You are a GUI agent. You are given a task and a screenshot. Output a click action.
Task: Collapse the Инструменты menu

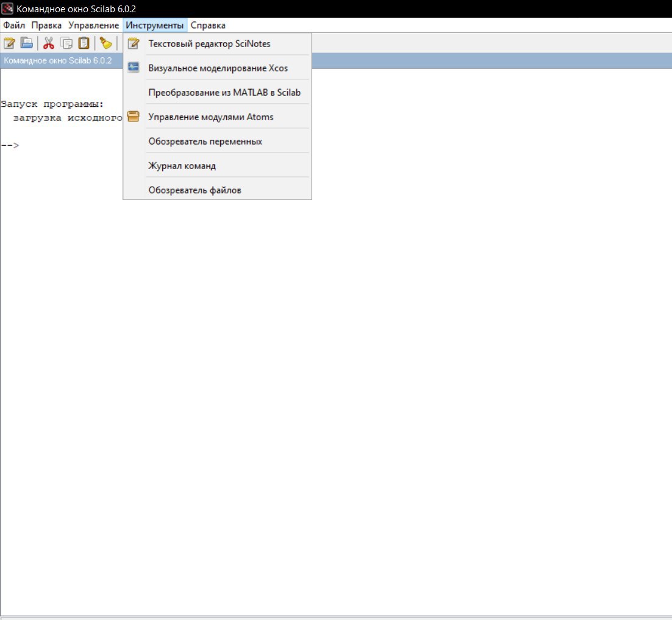pos(155,25)
